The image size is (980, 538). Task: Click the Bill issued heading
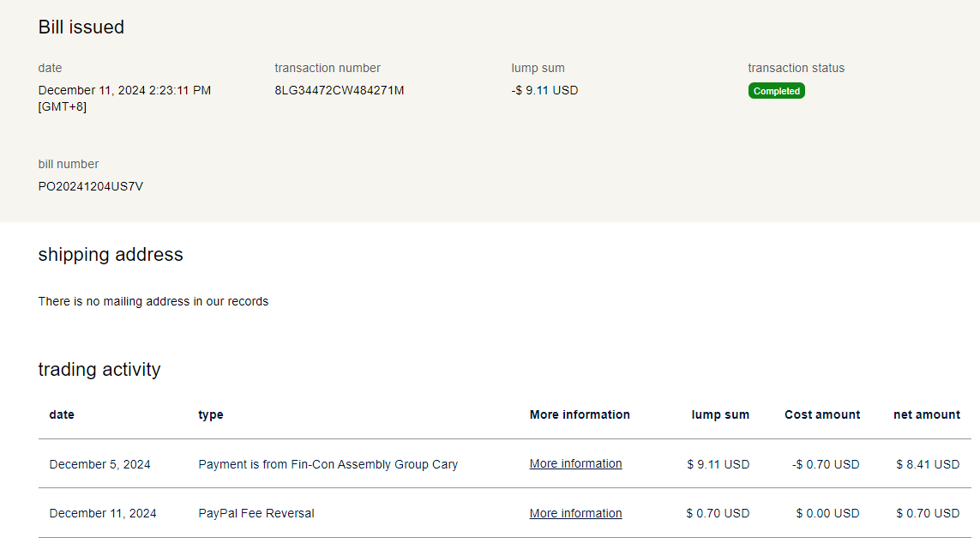point(81,27)
